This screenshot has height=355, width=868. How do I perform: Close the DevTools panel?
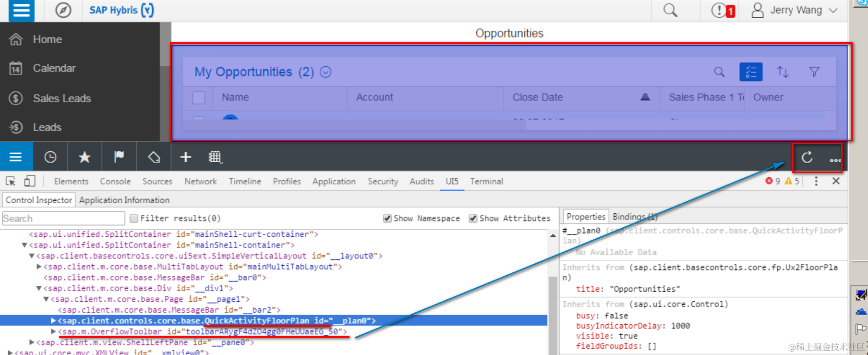836,181
